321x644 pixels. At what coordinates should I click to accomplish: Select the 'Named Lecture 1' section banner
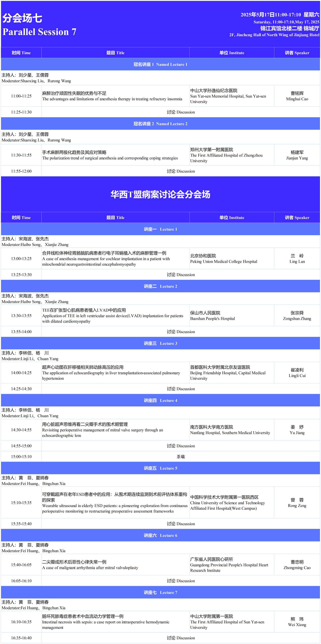coord(160,64)
